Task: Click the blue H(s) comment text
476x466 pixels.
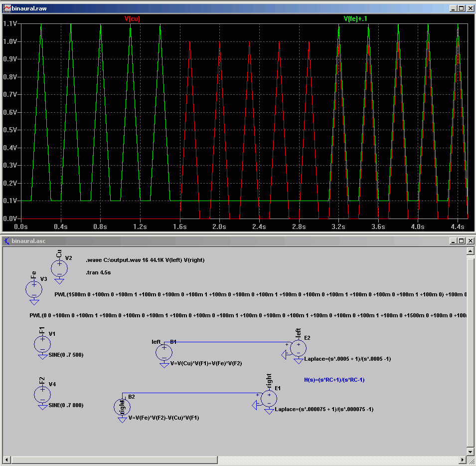Action: tap(333, 380)
